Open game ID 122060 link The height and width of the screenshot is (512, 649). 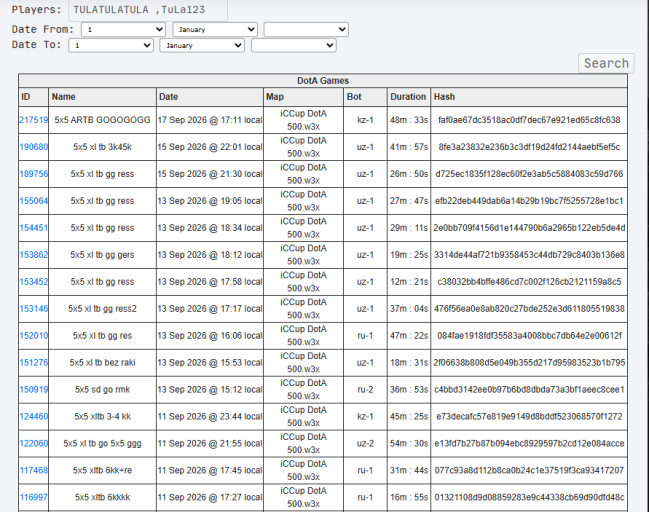(x=34, y=443)
